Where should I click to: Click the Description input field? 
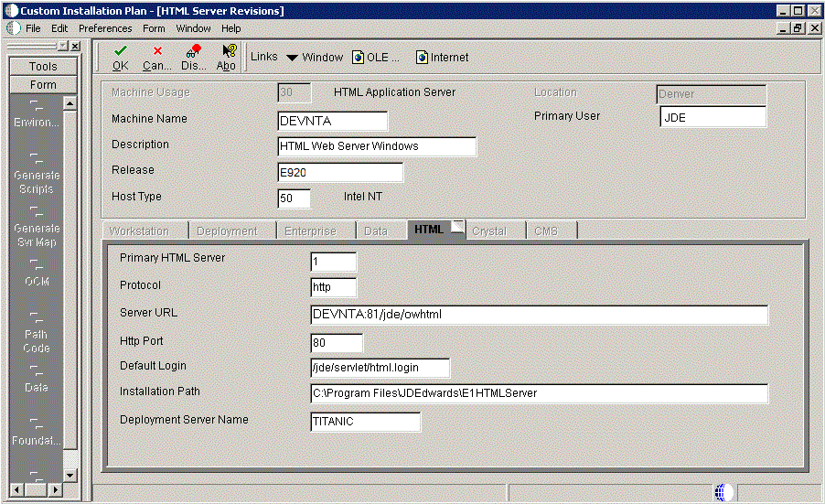tap(377, 146)
